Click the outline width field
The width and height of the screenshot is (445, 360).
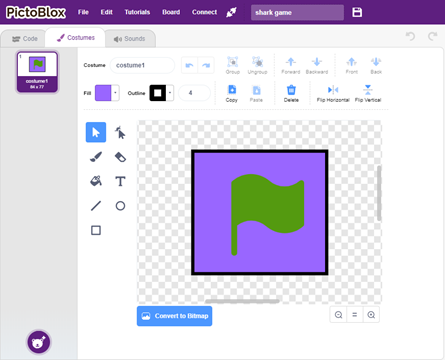pos(194,93)
